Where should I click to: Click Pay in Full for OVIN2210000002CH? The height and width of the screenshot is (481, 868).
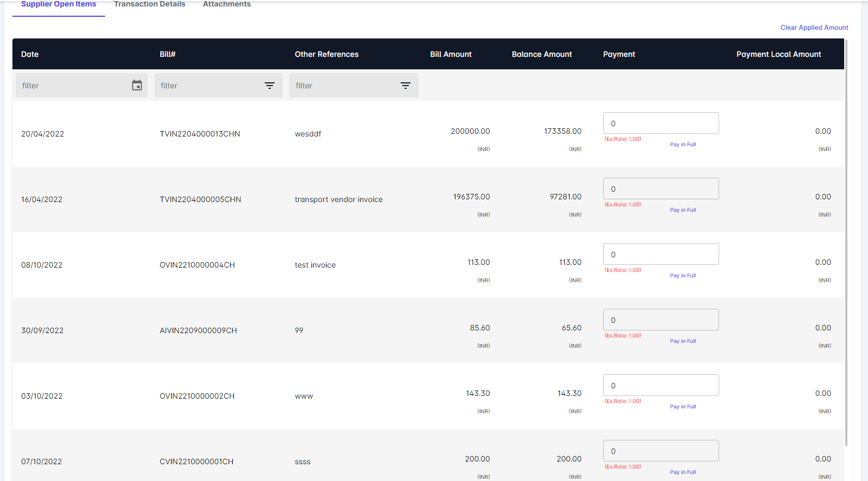click(683, 407)
